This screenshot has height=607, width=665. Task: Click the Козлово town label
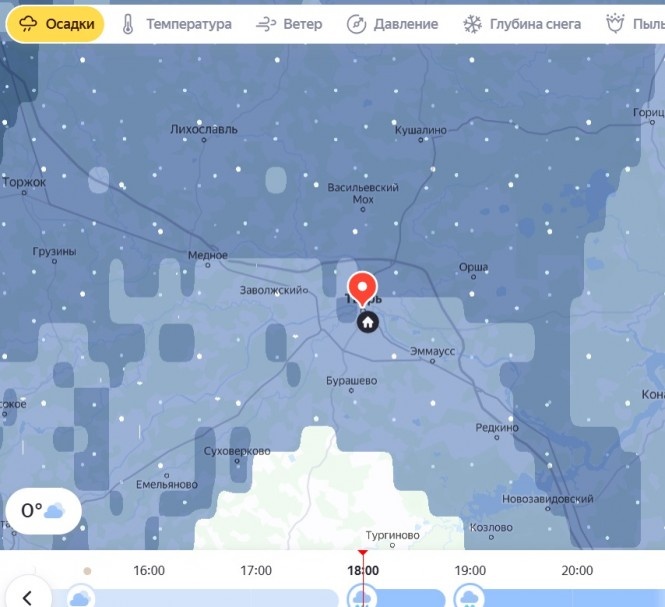point(491,528)
